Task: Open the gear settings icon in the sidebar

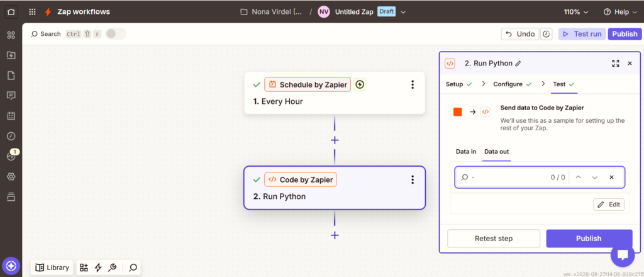Action: coord(11,176)
